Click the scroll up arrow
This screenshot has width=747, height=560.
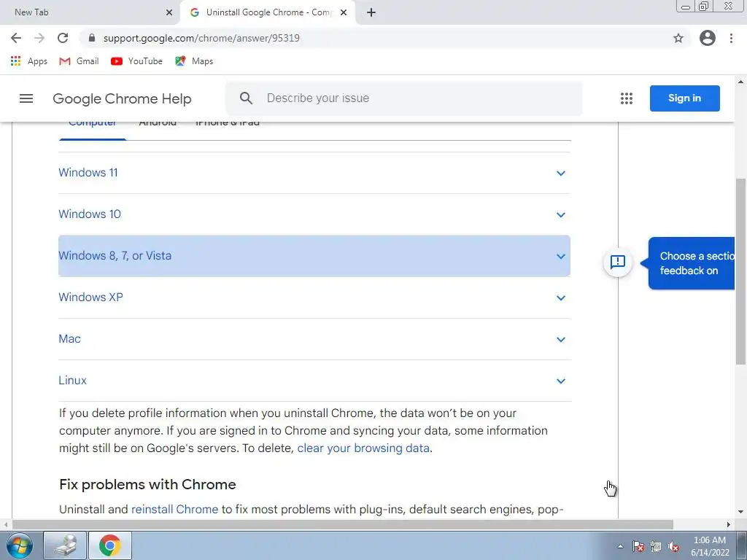(x=740, y=82)
